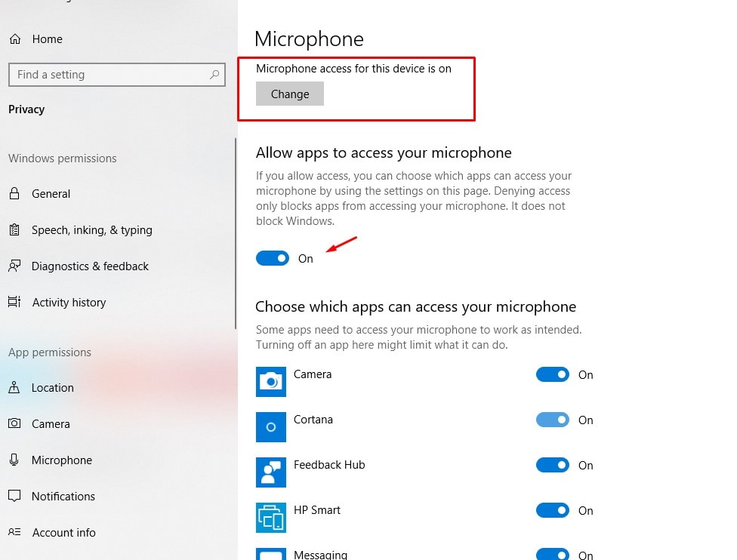Click the Home icon in sidebar
This screenshot has width=737, height=560.
(15, 39)
